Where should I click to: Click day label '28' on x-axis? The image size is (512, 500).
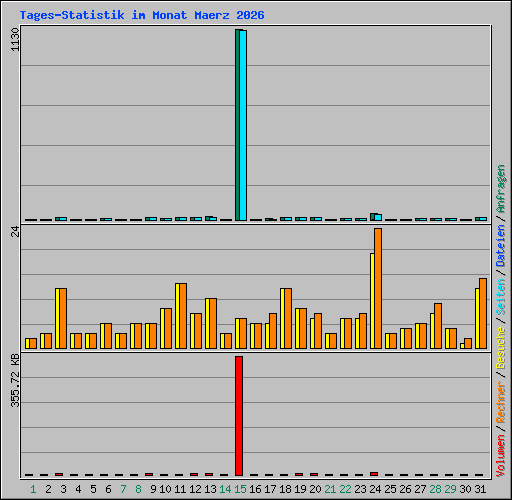coord(435,489)
